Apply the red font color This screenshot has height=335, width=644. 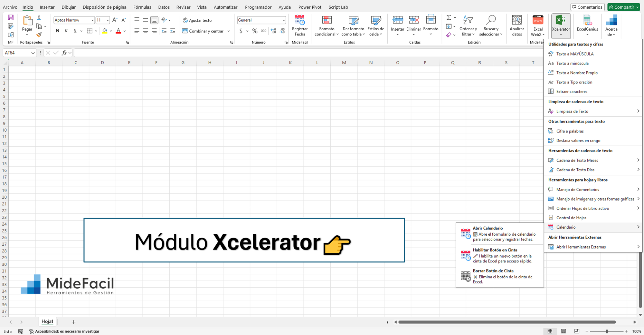(x=118, y=31)
